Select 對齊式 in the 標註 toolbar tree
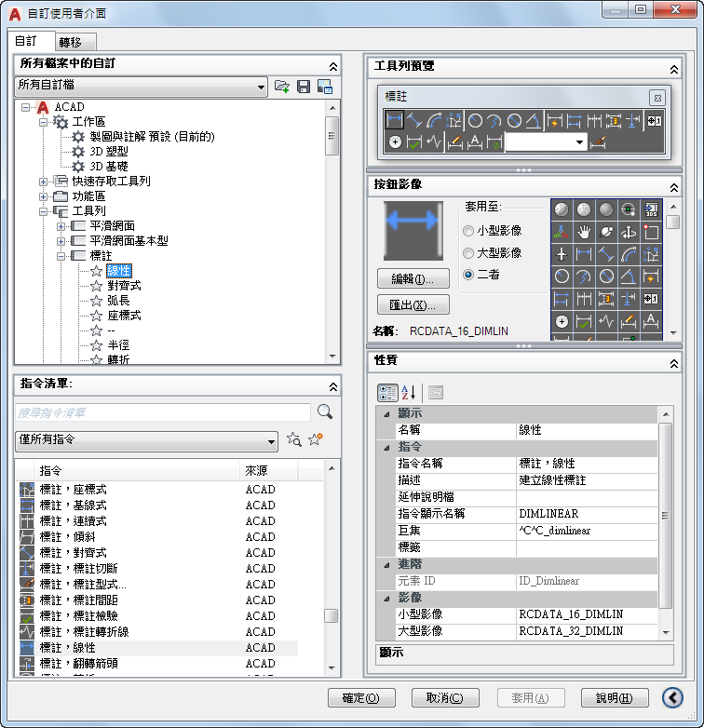This screenshot has height=728, width=704. pyautogui.click(x=125, y=286)
